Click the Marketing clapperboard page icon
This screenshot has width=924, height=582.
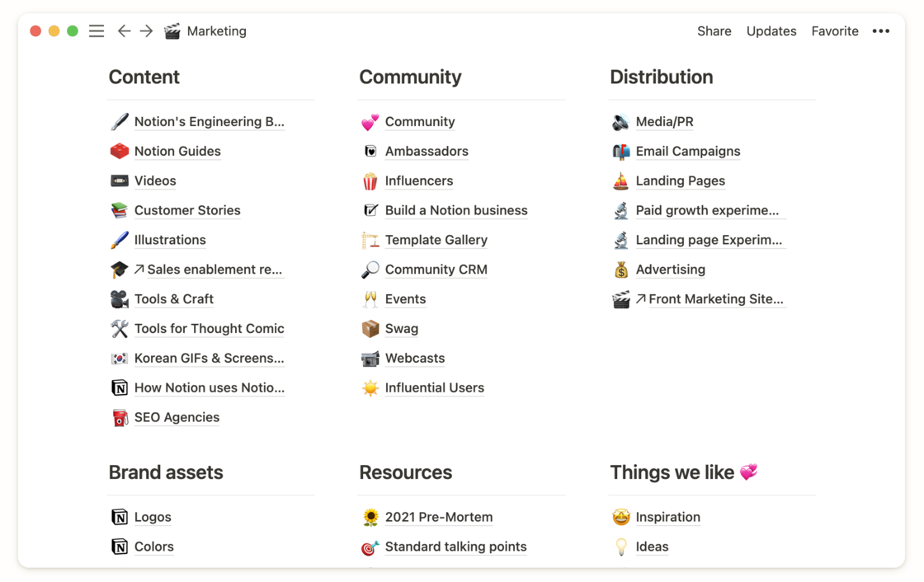[172, 31]
